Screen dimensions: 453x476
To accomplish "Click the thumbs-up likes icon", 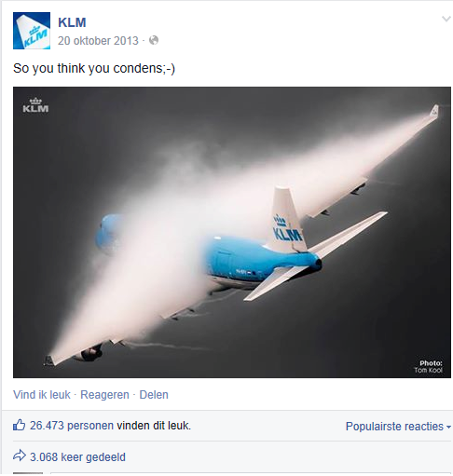I will coord(19,425).
